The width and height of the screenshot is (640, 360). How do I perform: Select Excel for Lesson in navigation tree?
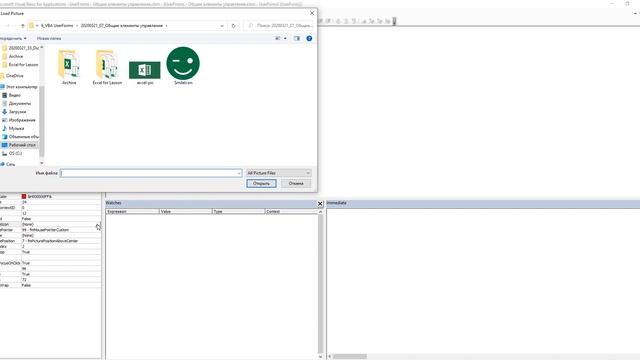coord(23,65)
